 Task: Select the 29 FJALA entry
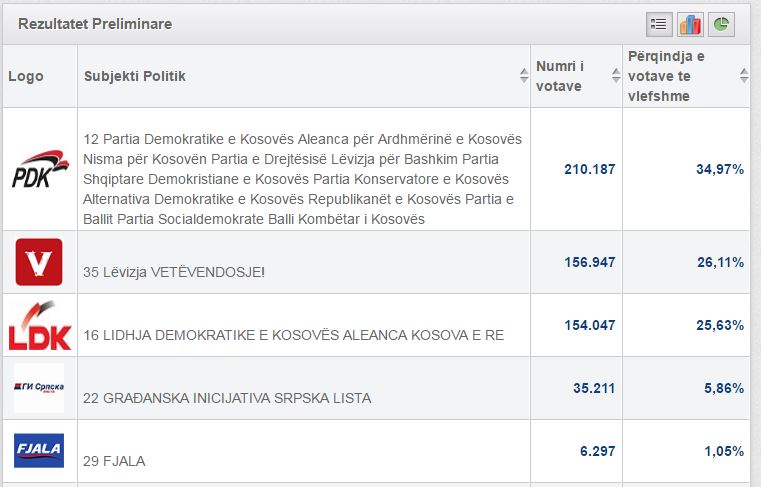pos(114,461)
